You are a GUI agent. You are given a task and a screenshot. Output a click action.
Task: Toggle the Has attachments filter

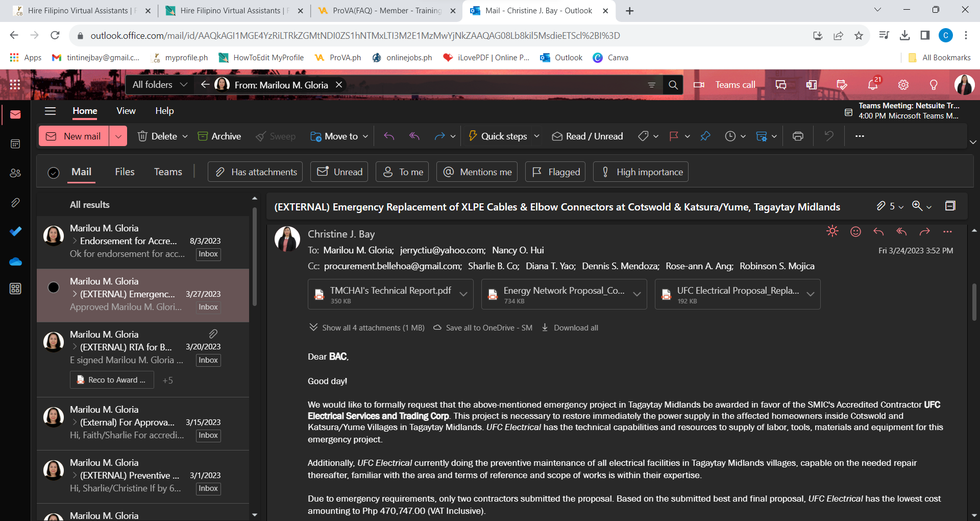tap(255, 172)
